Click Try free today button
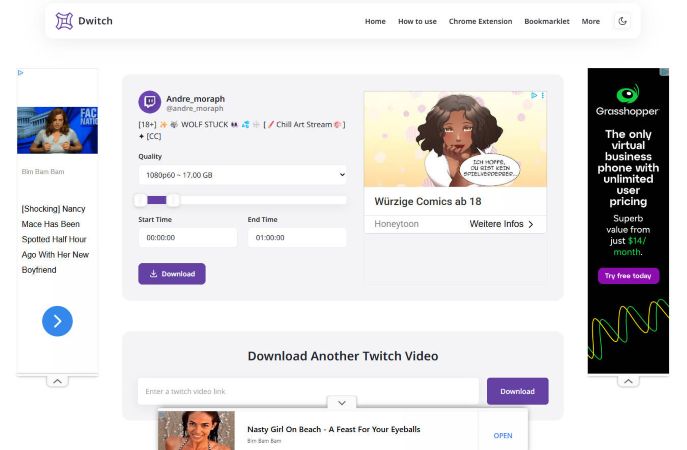This screenshot has height=450, width=687. [628, 276]
